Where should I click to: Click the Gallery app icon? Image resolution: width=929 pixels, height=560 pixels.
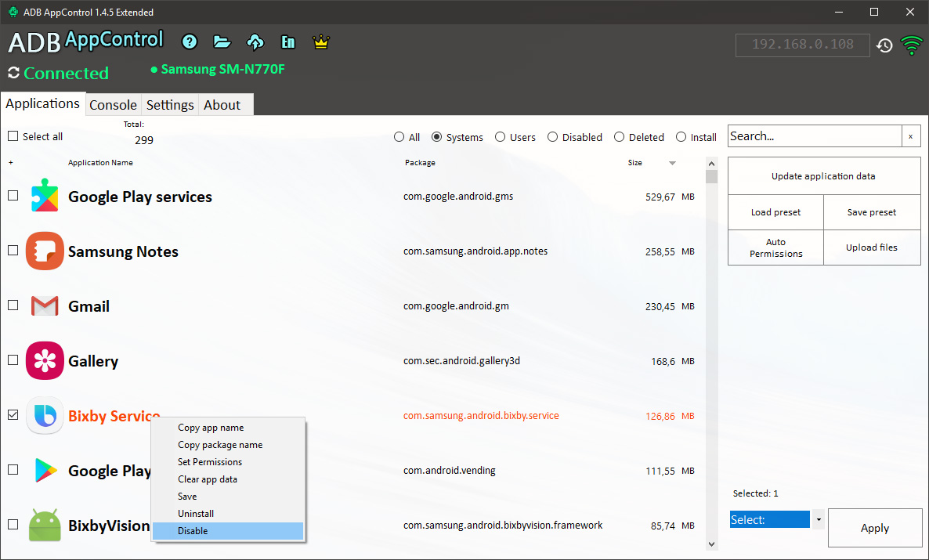click(45, 360)
